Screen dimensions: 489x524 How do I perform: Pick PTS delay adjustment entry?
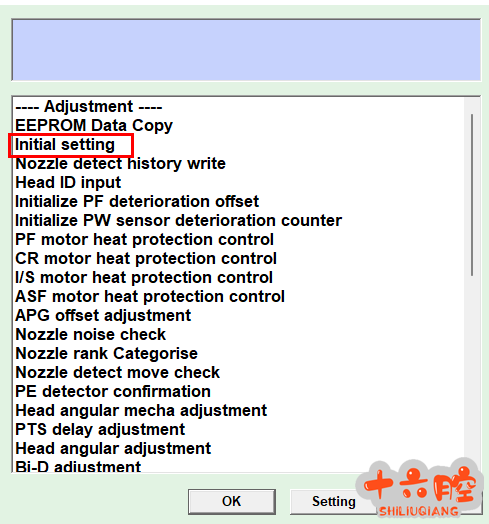click(x=100, y=430)
